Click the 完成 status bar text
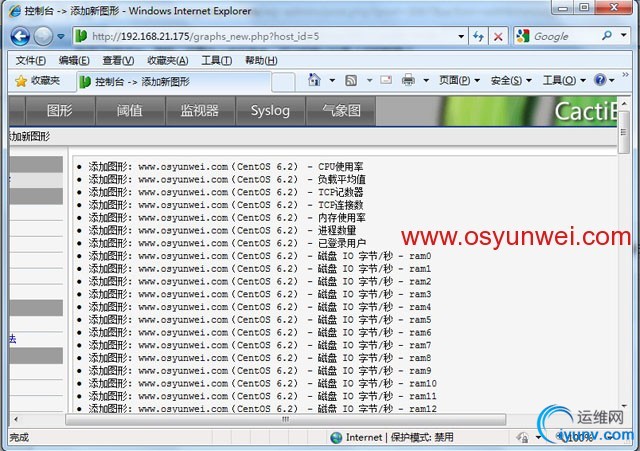 click(19, 438)
